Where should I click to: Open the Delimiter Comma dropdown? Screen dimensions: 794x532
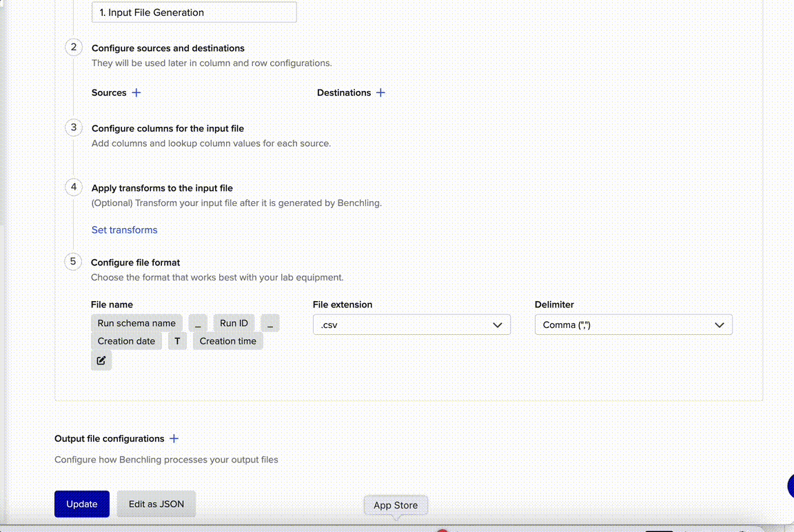[x=633, y=325]
